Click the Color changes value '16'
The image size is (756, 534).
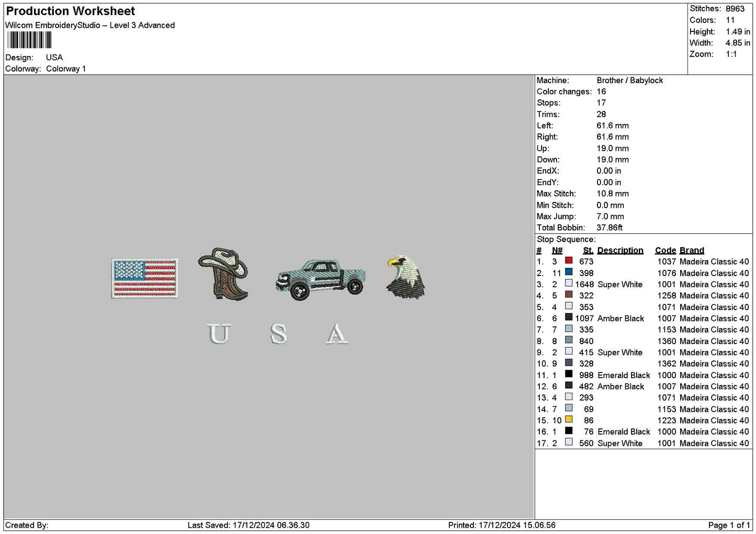click(x=601, y=92)
